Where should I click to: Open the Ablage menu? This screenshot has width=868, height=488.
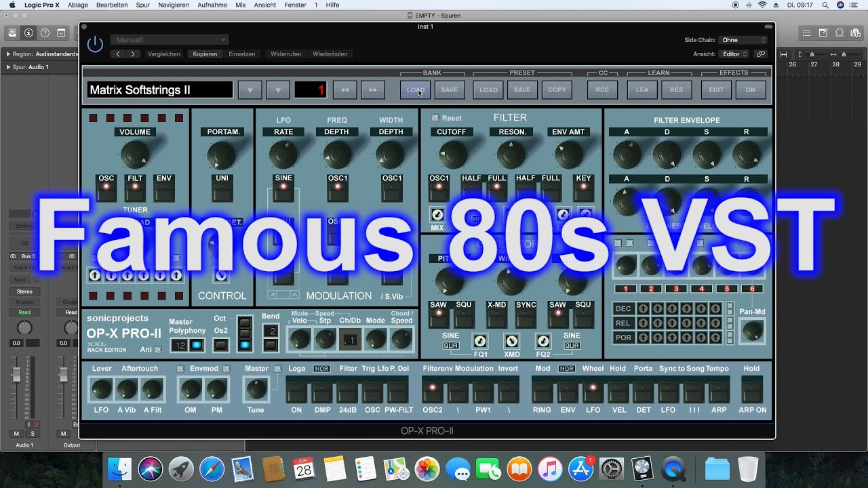[x=77, y=5]
